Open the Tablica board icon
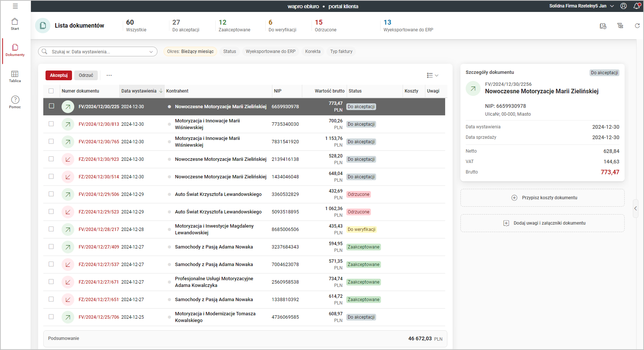Image resolution: width=644 pixels, height=350 pixels. tap(15, 74)
